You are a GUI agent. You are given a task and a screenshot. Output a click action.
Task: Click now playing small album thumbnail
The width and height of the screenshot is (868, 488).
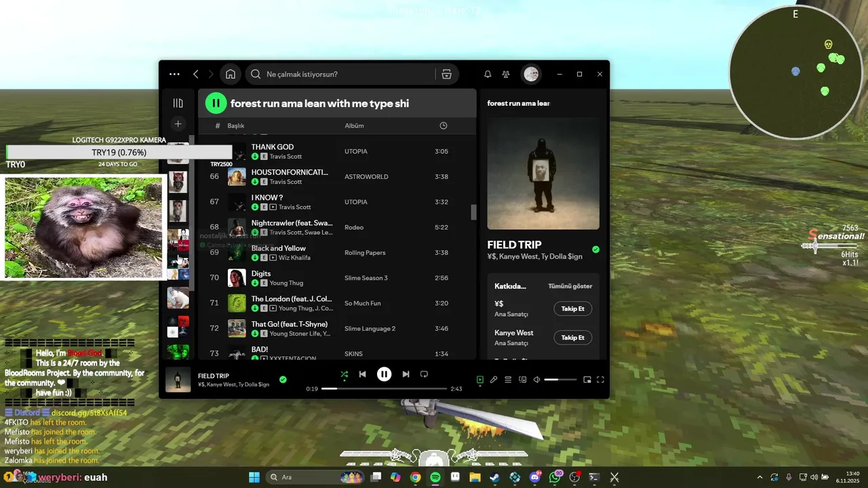coord(178,380)
